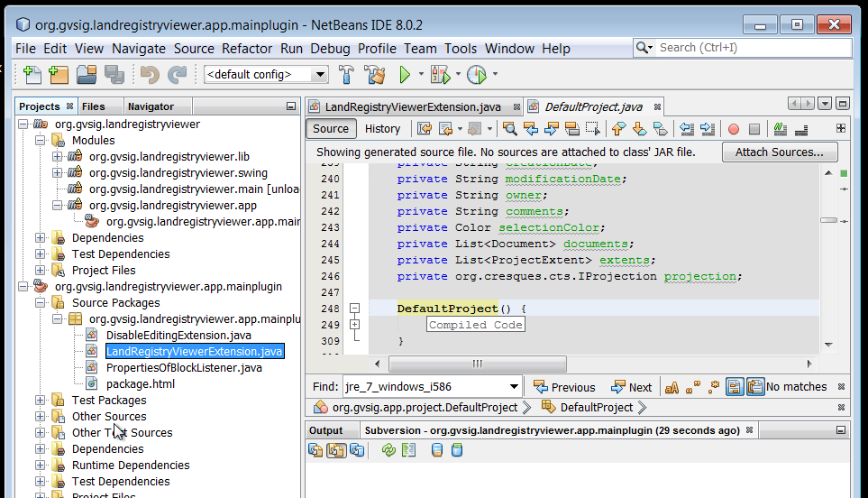The image size is (868, 498).
Task: Start macro recording with red circle icon
Action: 733,129
